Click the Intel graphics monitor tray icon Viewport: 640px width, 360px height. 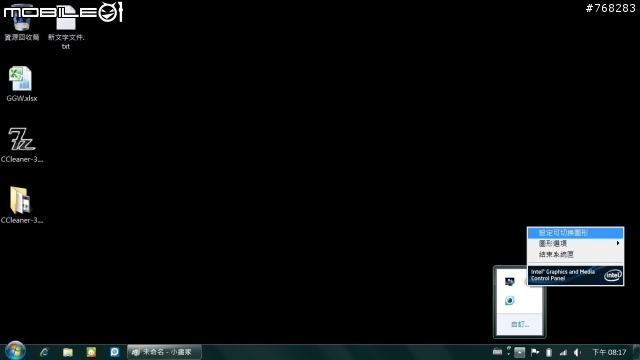coord(509,281)
